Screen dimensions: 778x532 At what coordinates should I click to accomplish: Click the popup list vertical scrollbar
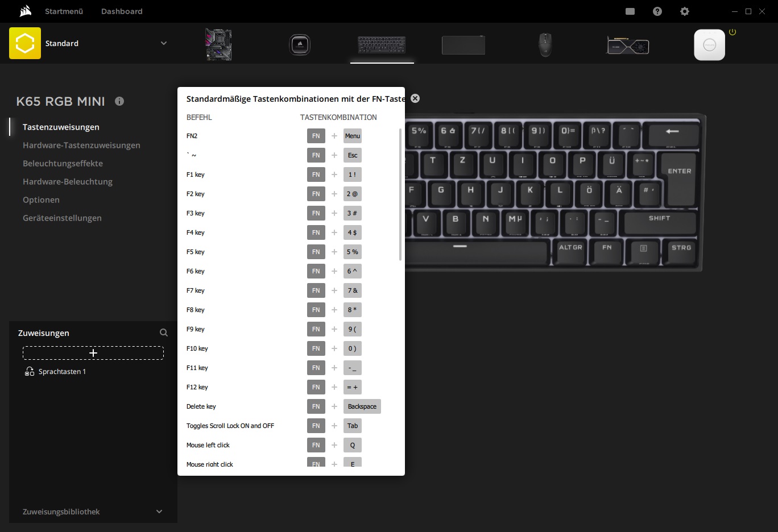pos(400,194)
